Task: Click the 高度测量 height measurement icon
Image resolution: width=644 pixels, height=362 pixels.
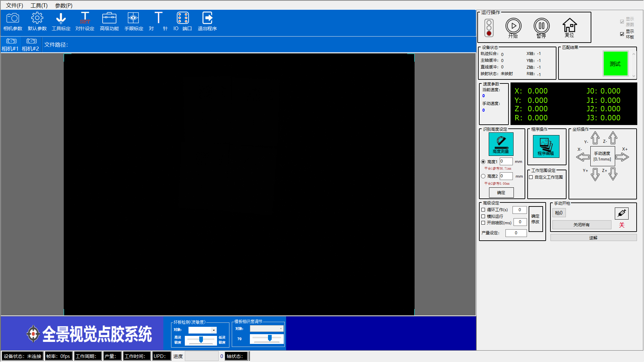Action: click(x=501, y=144)
